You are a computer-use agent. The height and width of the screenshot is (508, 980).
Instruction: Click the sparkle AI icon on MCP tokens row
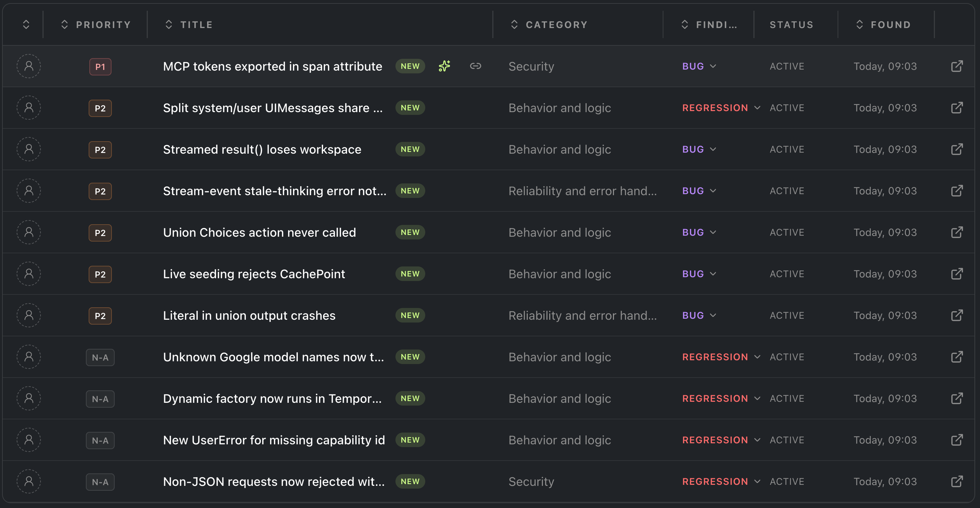click(x=444, y=66)
